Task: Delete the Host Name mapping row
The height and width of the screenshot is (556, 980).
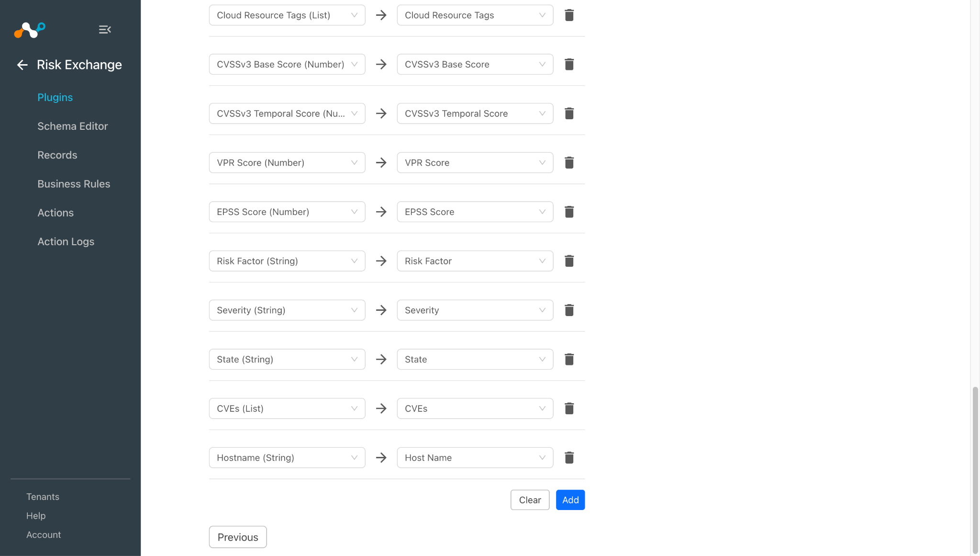Action: 569,458
